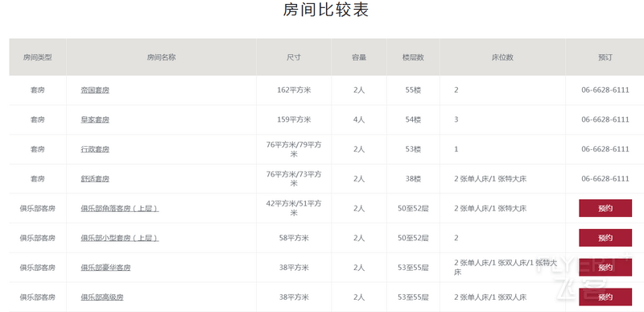Screen dimensions: 644x312
Task: Click the 房间名称 column header
Action: tap(162, 57)
